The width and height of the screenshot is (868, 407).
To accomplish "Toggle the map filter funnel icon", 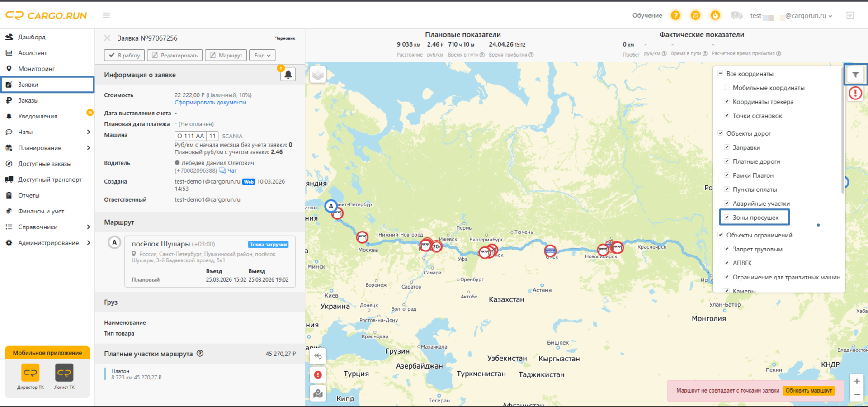I will (855, 75).
